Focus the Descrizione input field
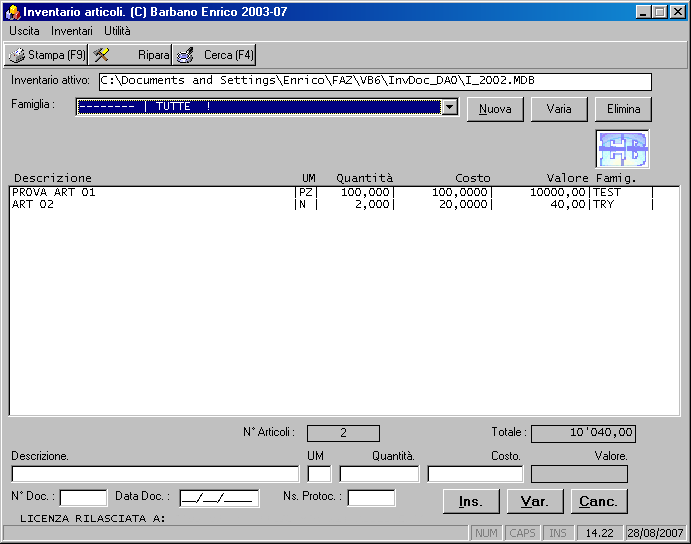The width and height of the screenshot is (691, 544). click(x=155, y=474)
